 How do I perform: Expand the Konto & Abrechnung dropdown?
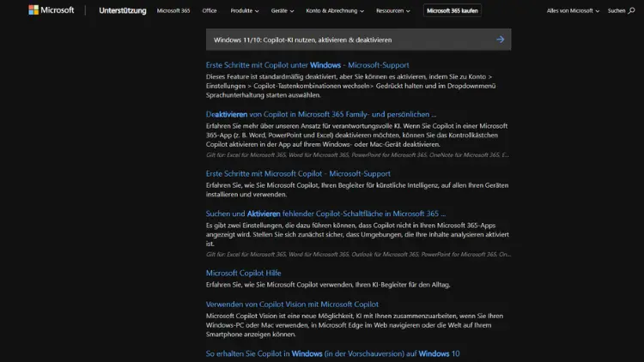click(x=335, y=10)
